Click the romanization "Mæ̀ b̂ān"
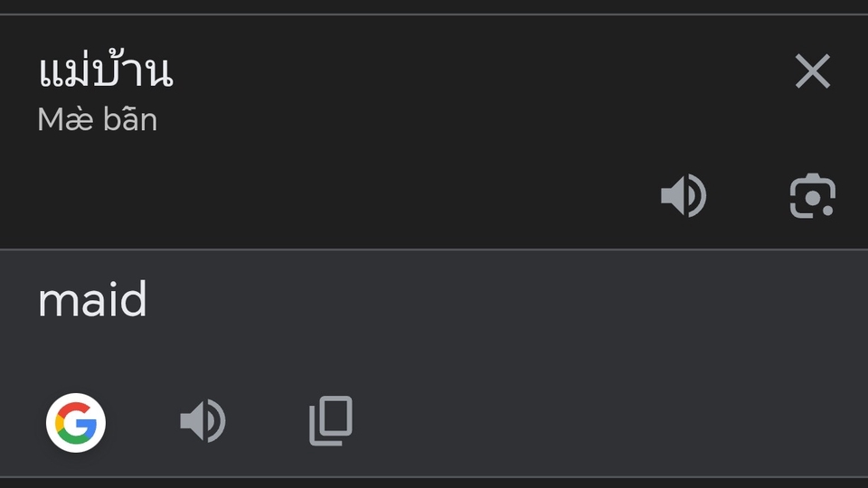Screen dimensions: 868x488 pos(98,119)
